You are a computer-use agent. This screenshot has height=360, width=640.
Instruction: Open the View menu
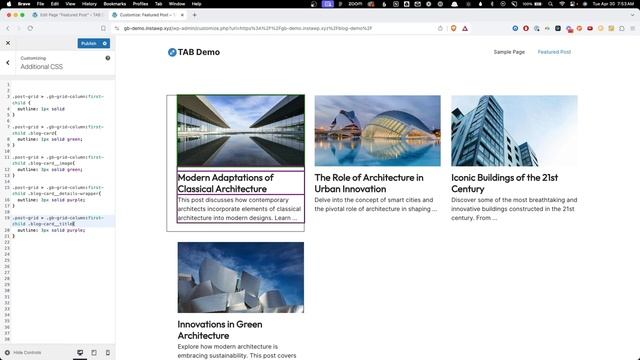[x=70, y=4]
